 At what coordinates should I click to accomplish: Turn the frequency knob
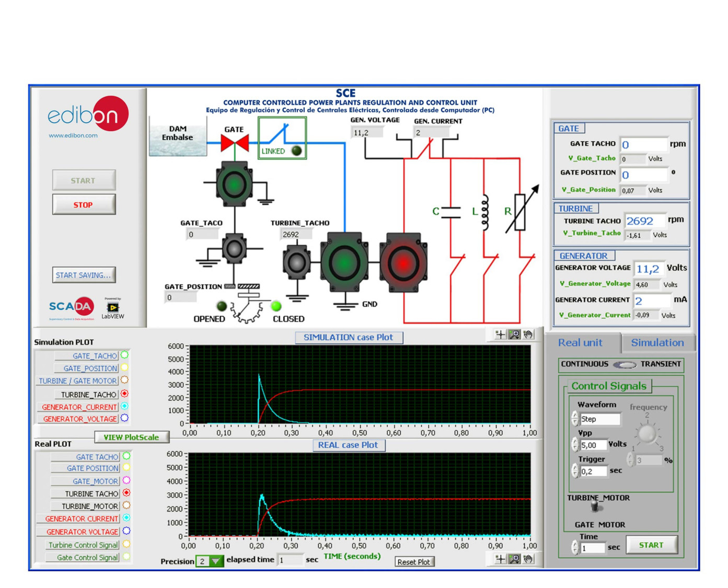click(647, 433)
